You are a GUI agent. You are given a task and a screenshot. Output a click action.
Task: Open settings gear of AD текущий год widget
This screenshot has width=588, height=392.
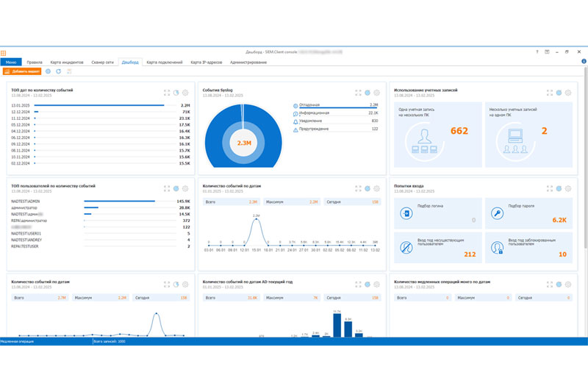(x=376, y=285)
